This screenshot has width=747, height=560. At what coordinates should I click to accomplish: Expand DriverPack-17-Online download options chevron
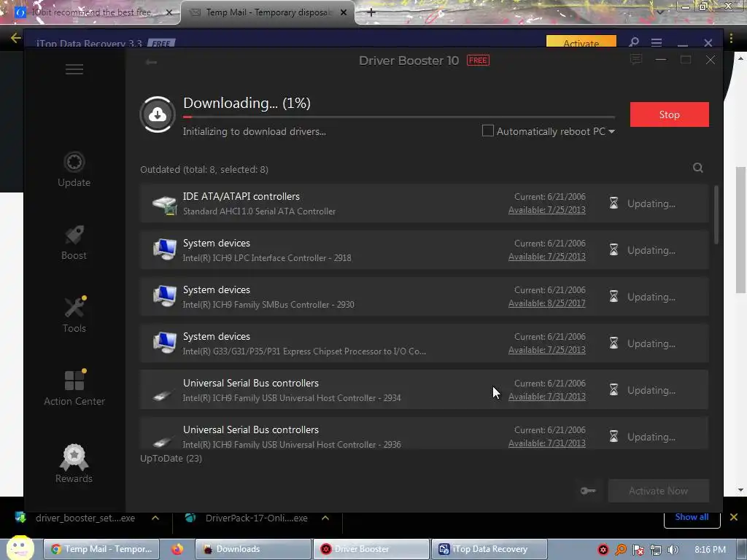(325, 518)
